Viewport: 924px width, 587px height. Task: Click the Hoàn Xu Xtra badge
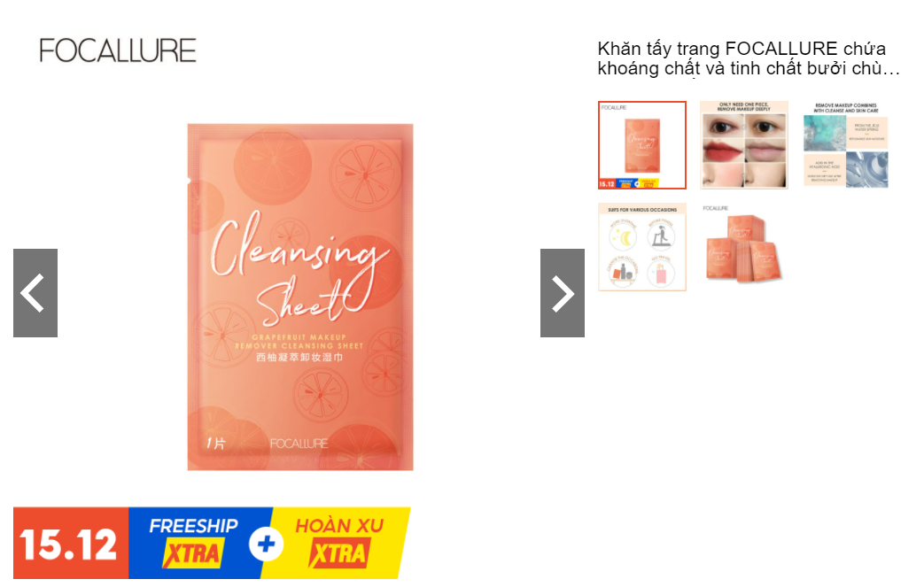[x=340, y=543]
